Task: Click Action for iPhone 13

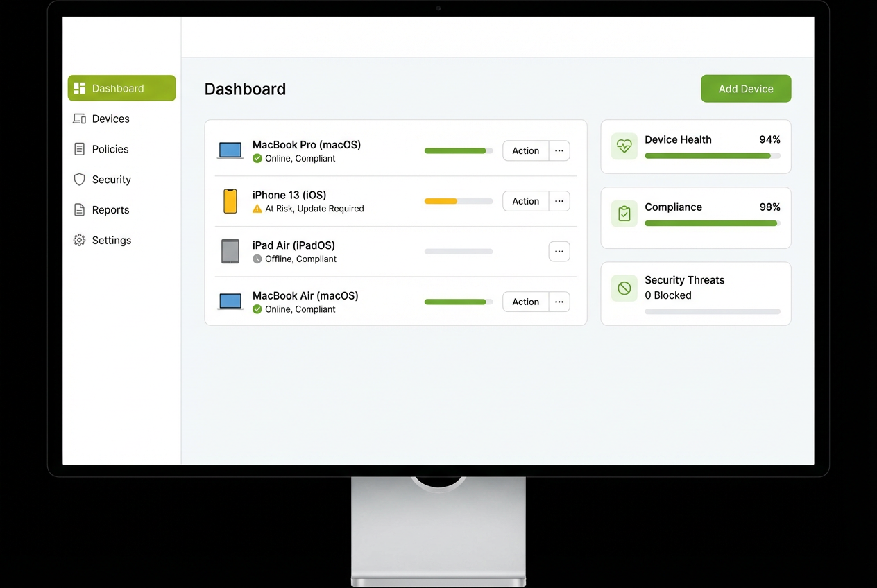Action: [x=525, y=201]
